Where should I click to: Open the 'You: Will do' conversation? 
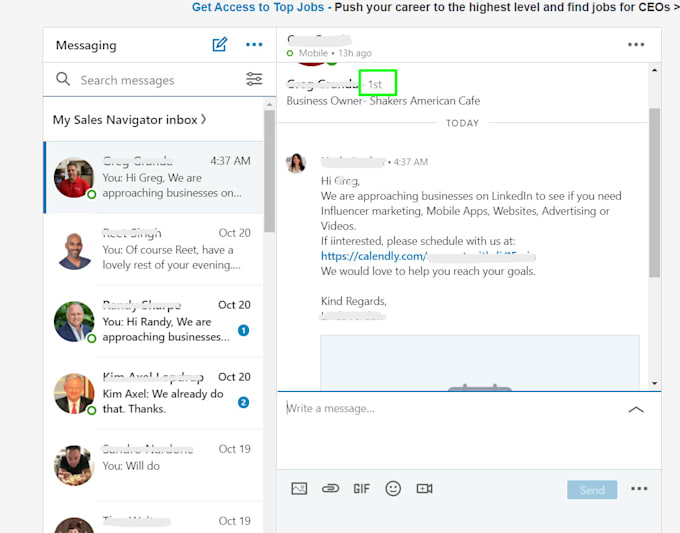tap(154, 466)
